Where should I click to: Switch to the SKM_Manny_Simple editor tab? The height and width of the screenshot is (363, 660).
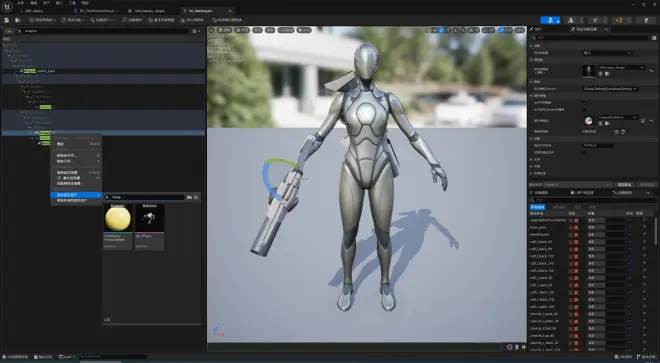pyautogui.click(x=150, y=11)
